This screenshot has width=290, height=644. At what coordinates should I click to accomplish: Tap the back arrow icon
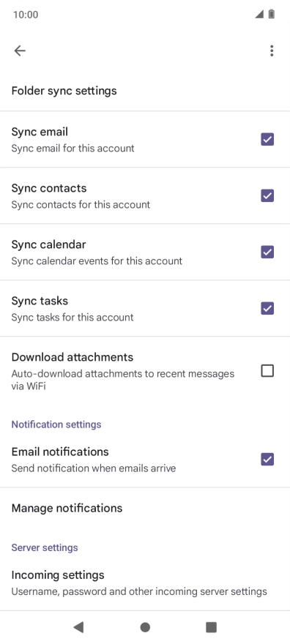[20, 50]
